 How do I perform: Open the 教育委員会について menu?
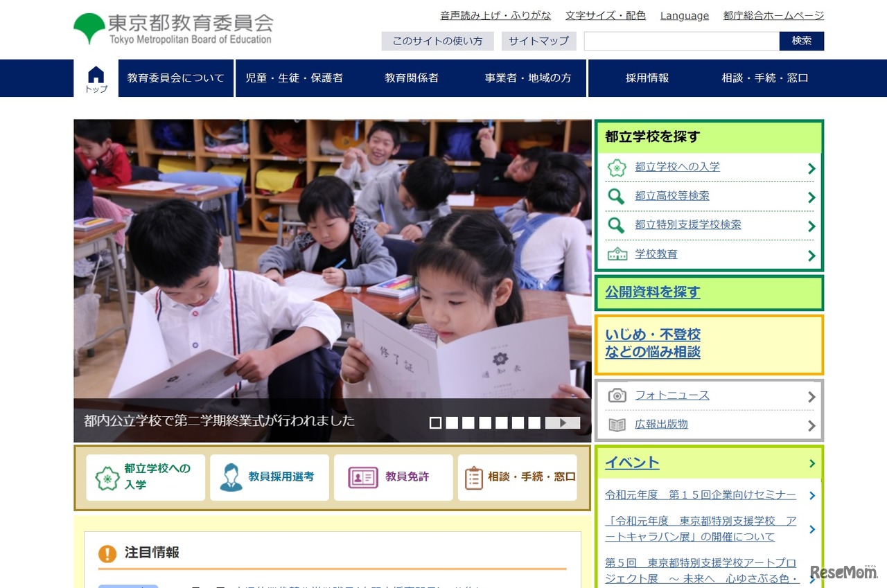coord(176,78)
